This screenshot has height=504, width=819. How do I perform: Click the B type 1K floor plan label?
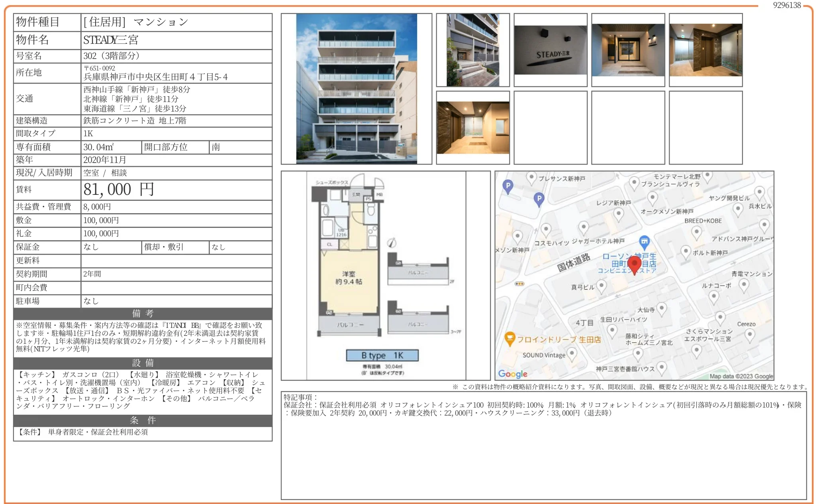[x=382, y=355]
